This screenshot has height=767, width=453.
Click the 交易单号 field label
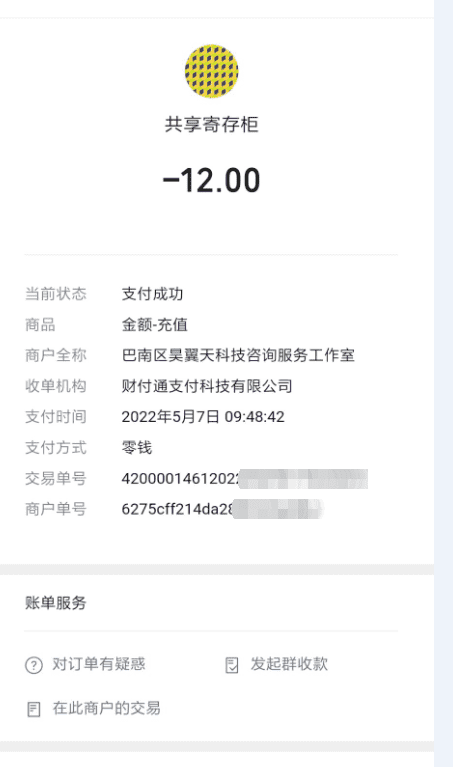coord(56,478)
